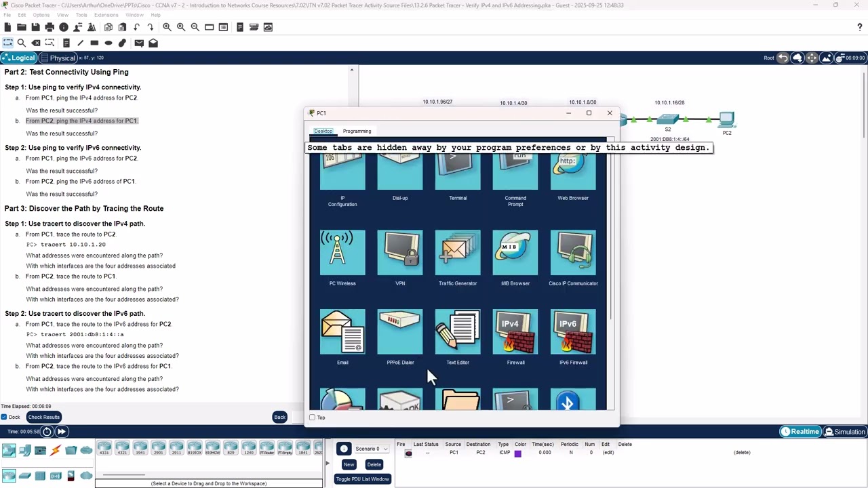Click the Power Cycle Devices button
Image resolution: width=868 pixels, height=488 pixels.
point(47,432)
